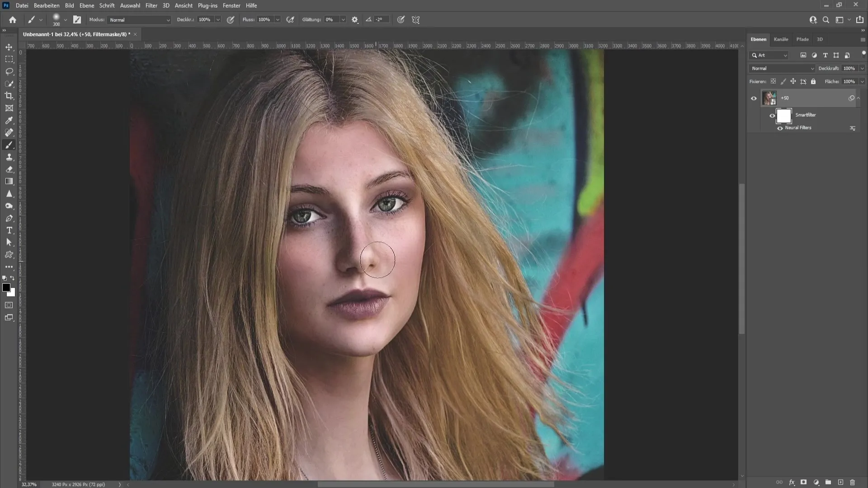The height and width of the screenshot is (488, 868).
Task: Select the Healing Brush tool
Action: pyautogui.click(x=9, y=132)
